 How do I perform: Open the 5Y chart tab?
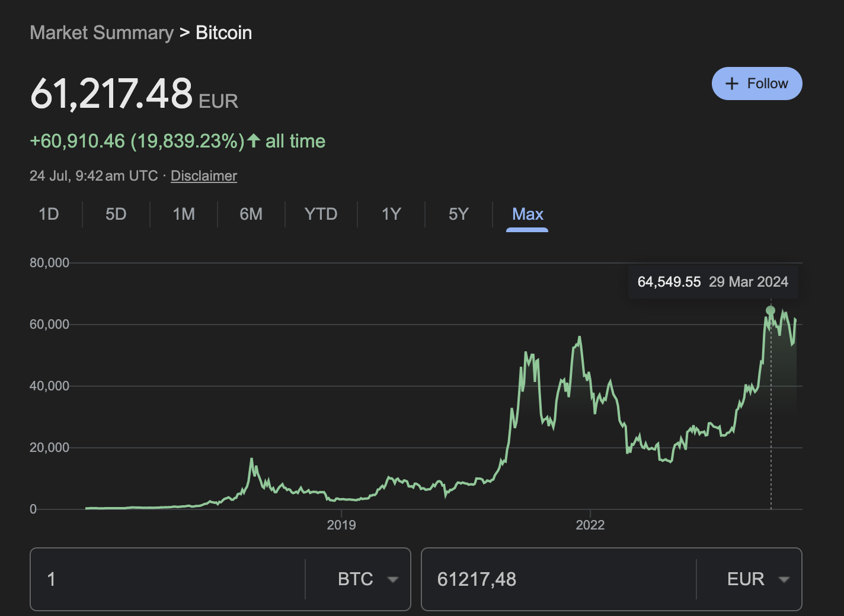point(458,214)
